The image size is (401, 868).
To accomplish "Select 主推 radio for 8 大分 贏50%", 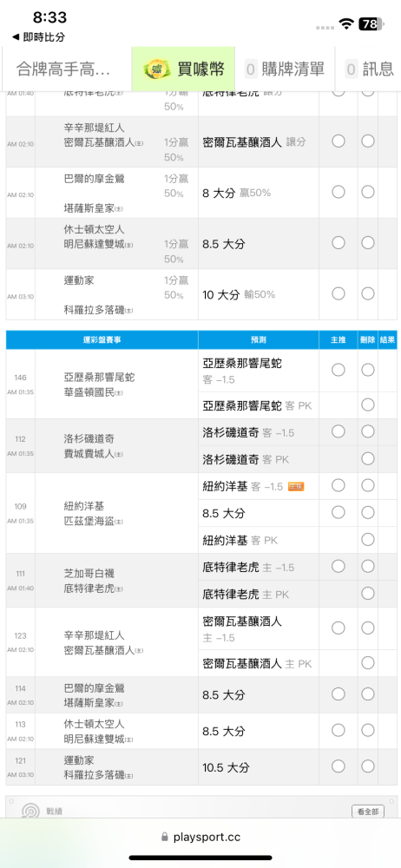I will click(339, 192).
